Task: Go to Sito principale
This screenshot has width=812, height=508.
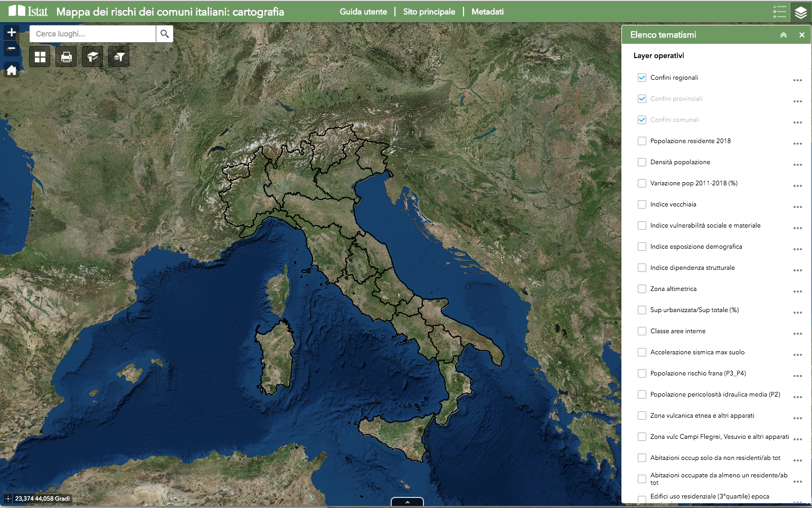Action: coord(429,12)
